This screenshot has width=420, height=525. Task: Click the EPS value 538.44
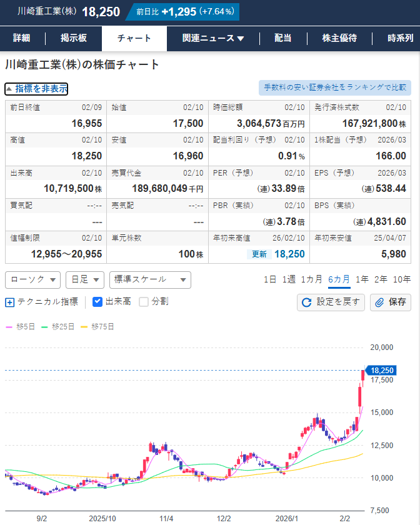[384, 189]
